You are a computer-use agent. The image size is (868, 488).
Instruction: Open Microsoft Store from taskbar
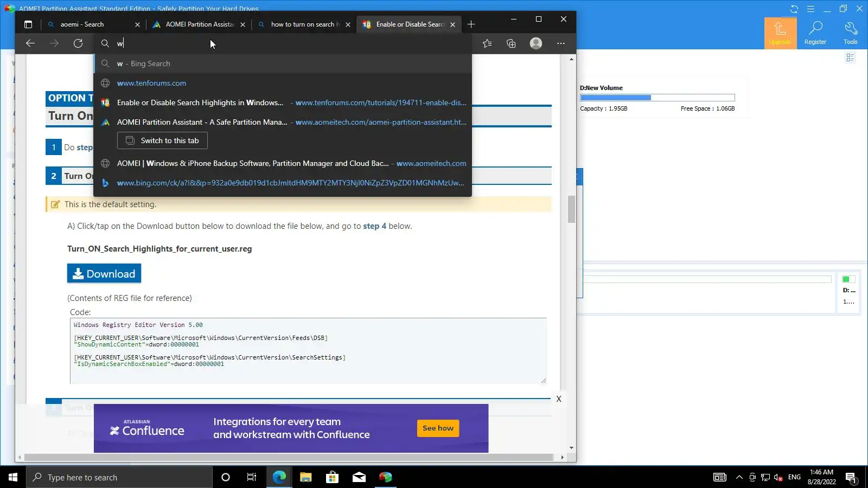(x=332, y=477)
